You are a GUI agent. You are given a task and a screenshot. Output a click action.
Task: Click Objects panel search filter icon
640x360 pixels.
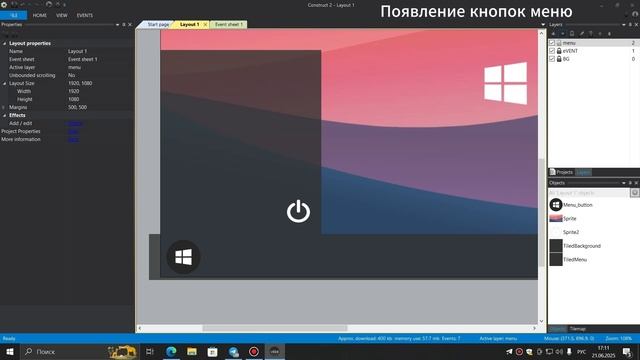(x=635, y=193)
